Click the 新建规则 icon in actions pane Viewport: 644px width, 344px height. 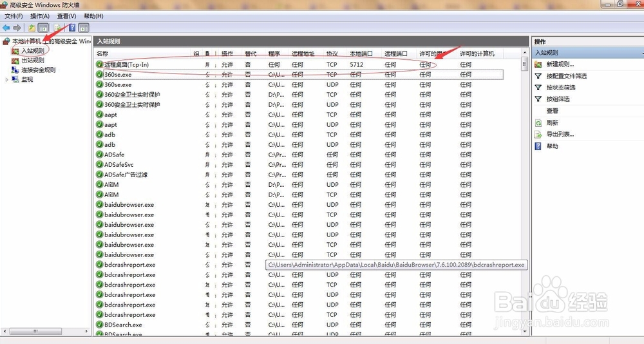[x=538, y=64]
